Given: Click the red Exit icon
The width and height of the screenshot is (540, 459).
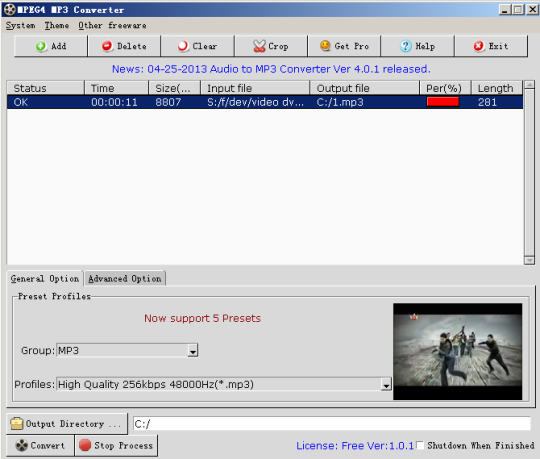Looking at the screenshot, I should point(479,46).
